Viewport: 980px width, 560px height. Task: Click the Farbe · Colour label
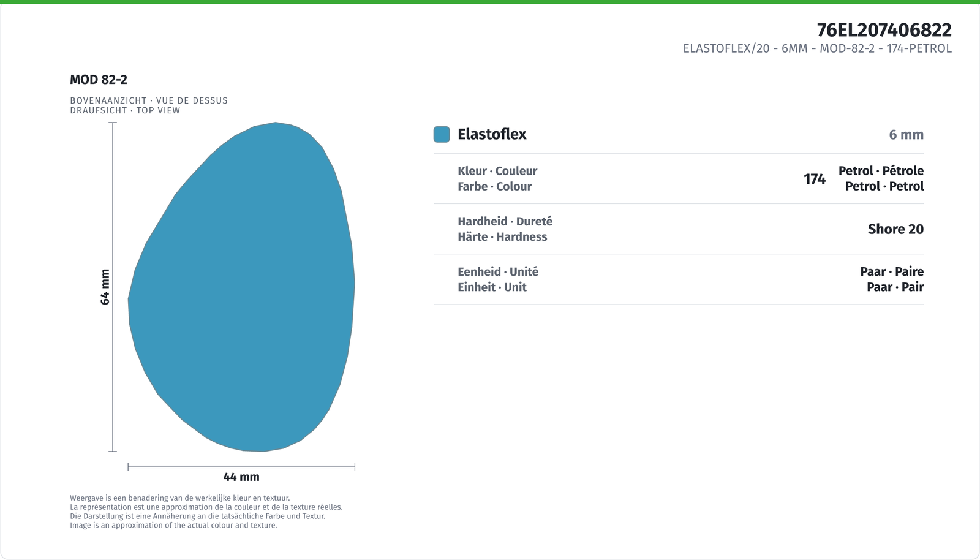tap(494, 186)
